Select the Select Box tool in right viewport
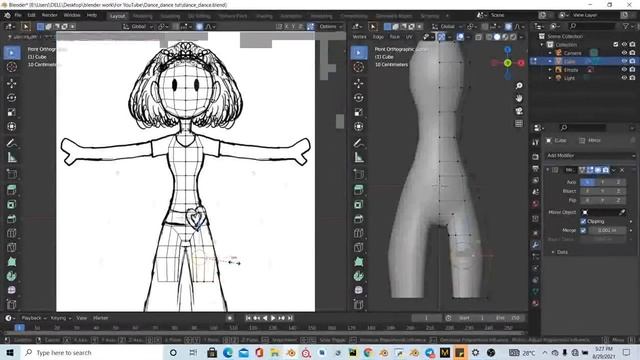 359,52
